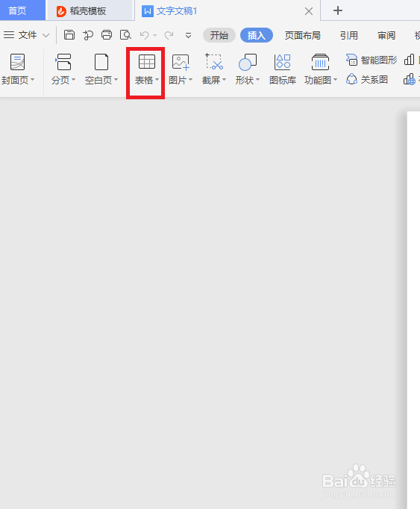
Task: Expand the 形状 dropdown arrow
Action: 257,80
